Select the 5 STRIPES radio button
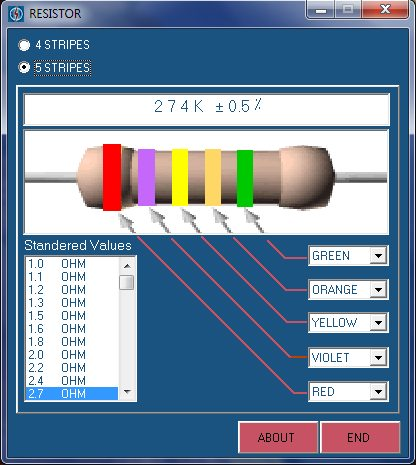Viewport: 417px width, 465px height. coord(24,68)
